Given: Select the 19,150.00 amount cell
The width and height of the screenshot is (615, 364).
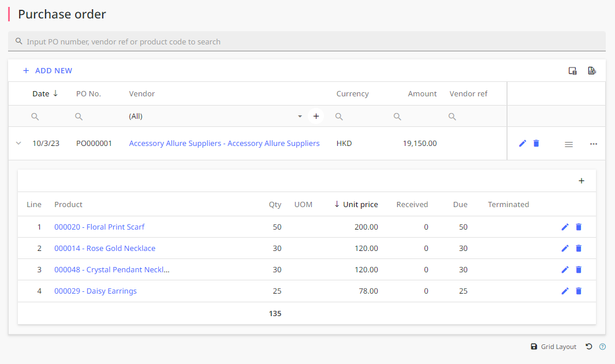Looking at the screenshot, I should [x=420, y=144].
